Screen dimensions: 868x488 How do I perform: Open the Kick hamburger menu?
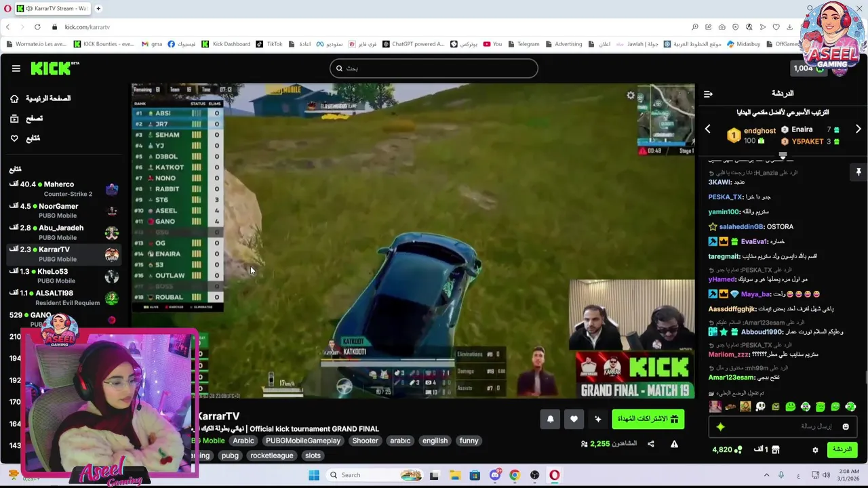pos(16,68)
